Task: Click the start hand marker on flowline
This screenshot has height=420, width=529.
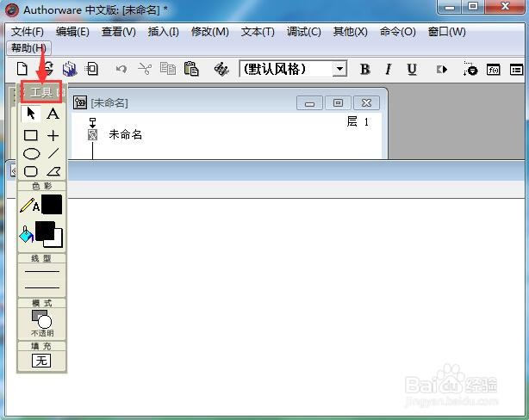Action: coord(92,122)
